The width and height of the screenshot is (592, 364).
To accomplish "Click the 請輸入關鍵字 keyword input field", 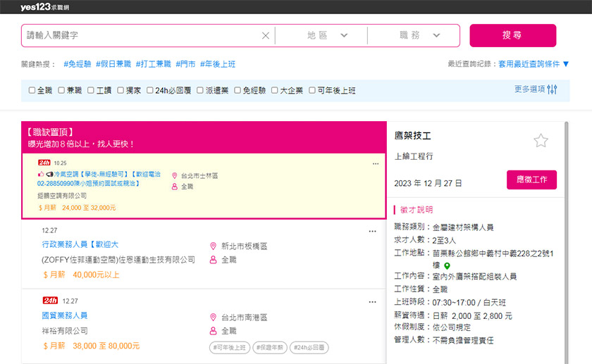I will pos(141,36).
